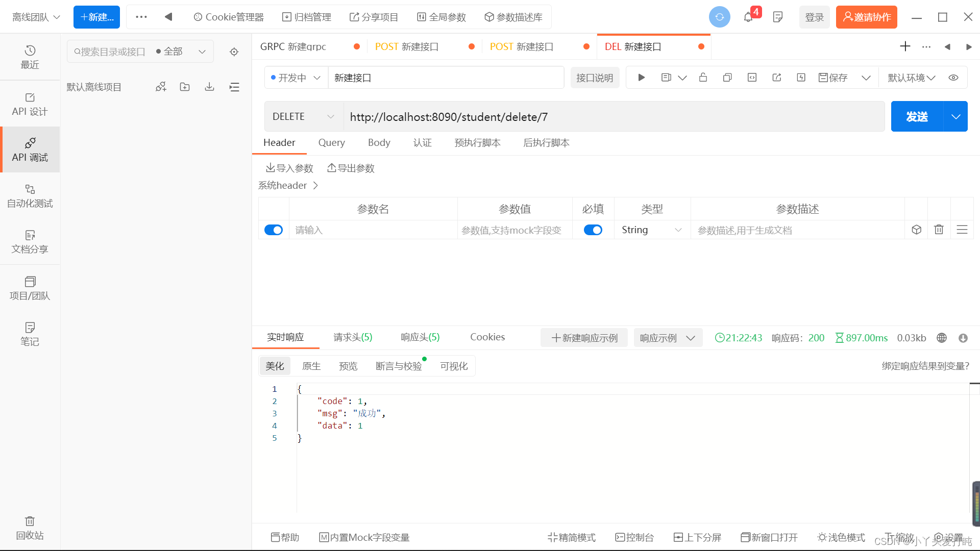Open the 全部 filter dropdown
This screenshot has width=980, height=551.
(x=181, y=52)
